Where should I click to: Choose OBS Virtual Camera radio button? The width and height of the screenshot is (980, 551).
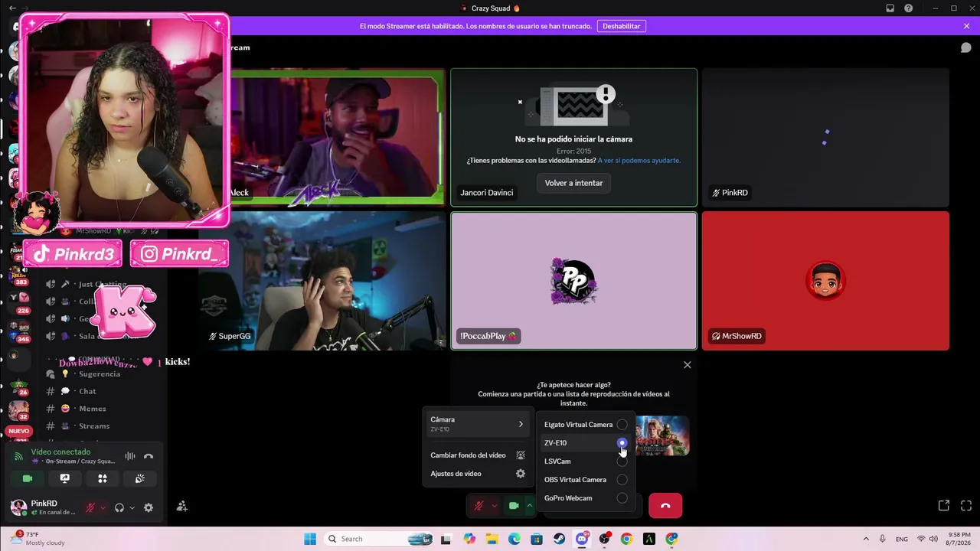(x=622, y=480)
